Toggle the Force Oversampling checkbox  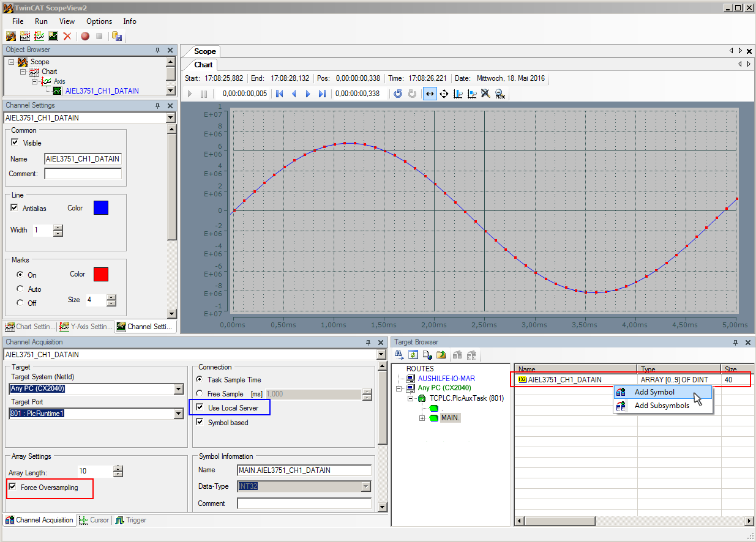[x=12, y=487]
